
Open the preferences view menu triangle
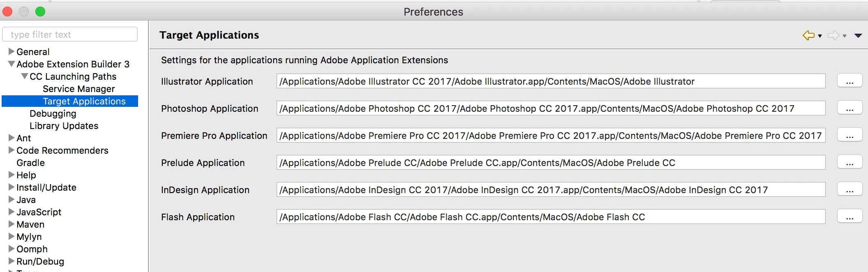[858, 36]
